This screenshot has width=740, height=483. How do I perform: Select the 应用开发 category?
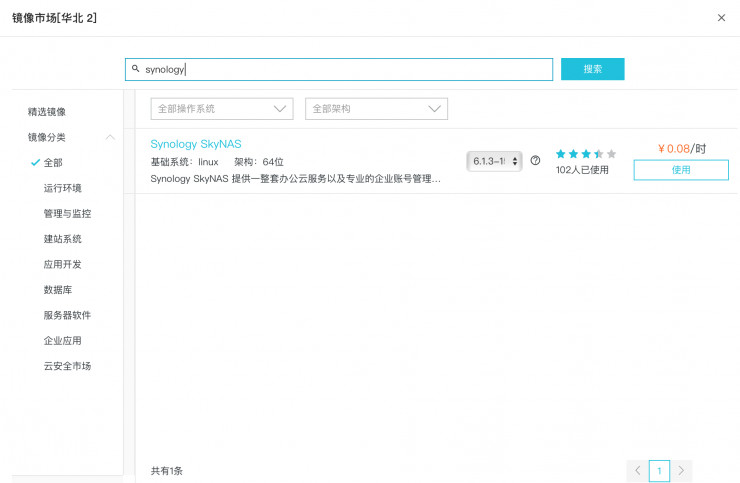(x=62, y=264)
